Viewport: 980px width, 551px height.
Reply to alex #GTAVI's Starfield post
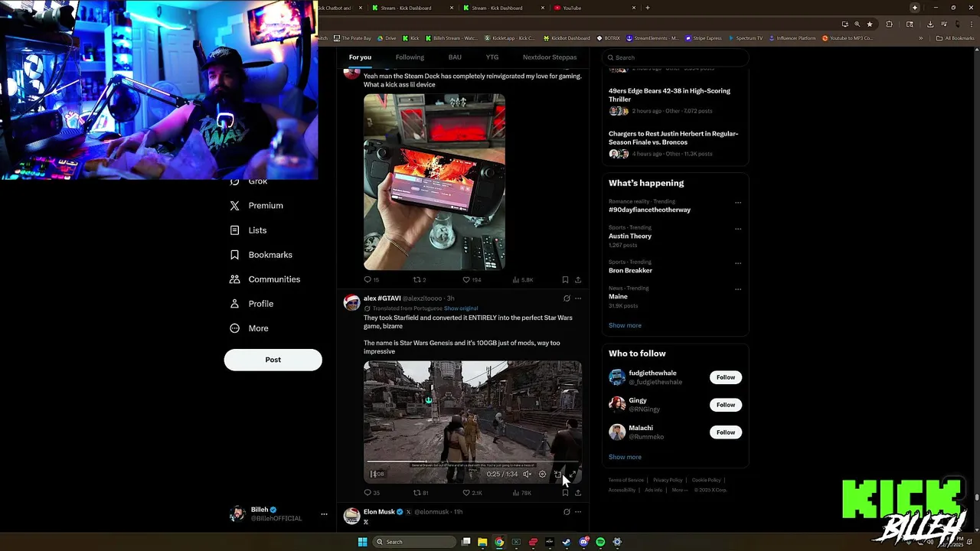click(367, 493)
